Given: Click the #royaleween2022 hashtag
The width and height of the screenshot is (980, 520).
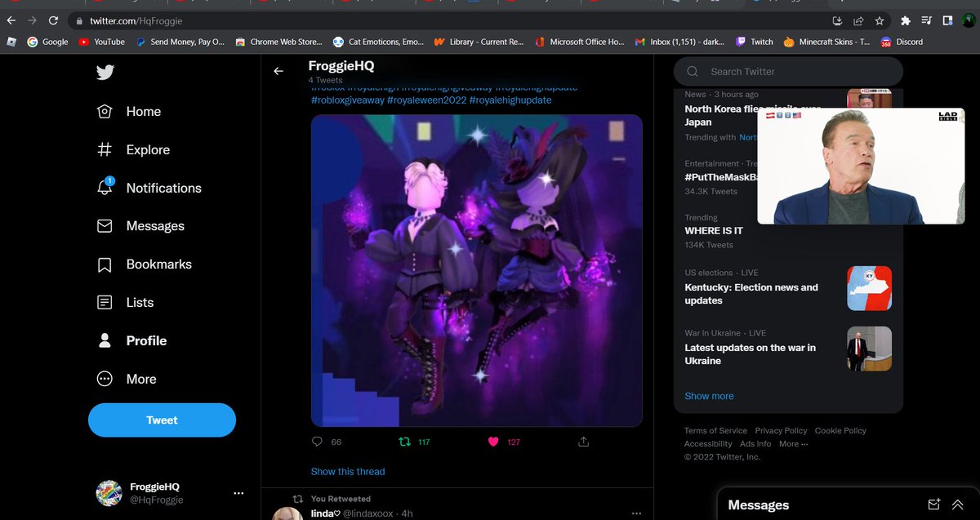Looking at the screenshot, I should [426, 100].
